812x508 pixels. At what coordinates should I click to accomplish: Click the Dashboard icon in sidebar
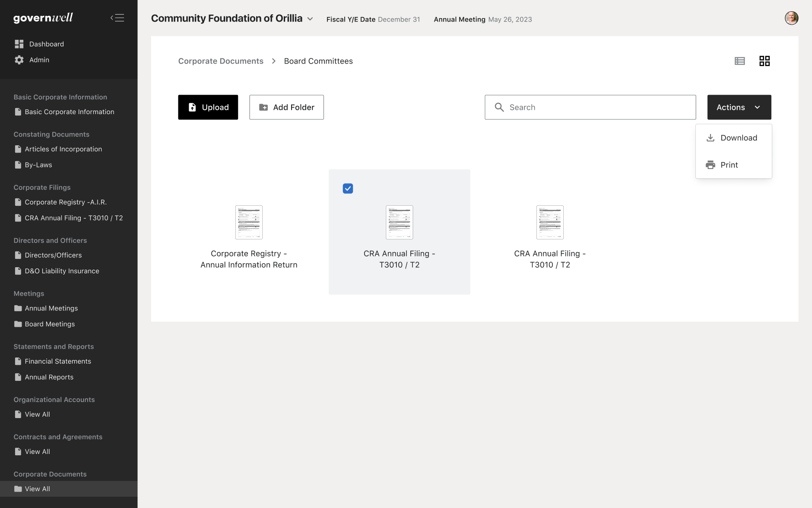[x=19, y=44]
